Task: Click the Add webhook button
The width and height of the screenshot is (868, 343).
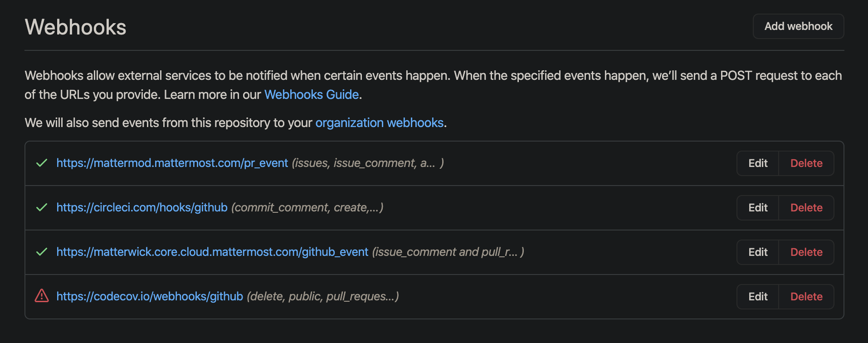Action: point(798,26)
